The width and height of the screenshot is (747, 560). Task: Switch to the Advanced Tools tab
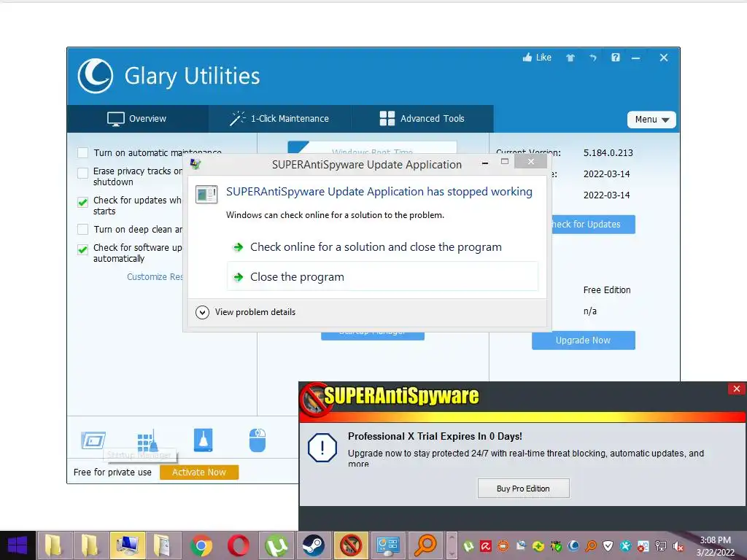(x=422, y=119)
